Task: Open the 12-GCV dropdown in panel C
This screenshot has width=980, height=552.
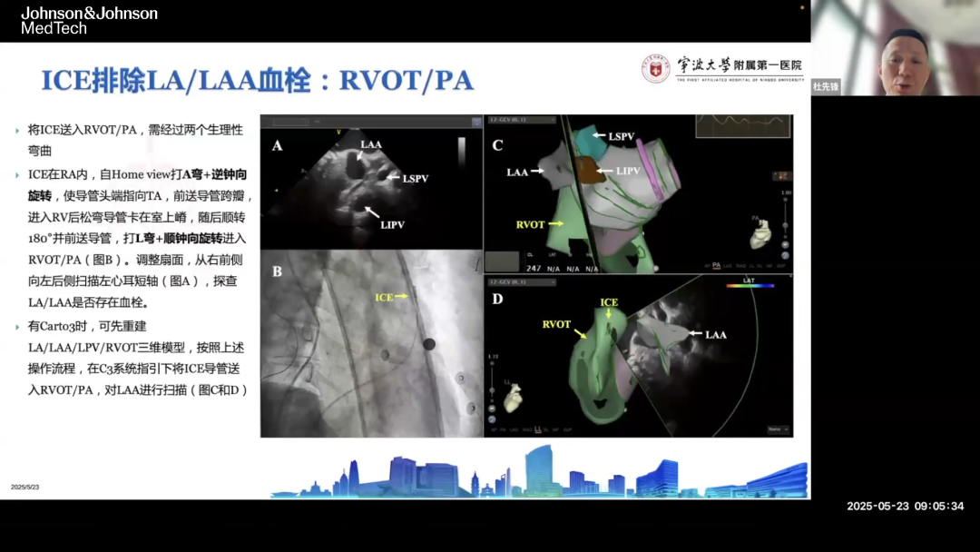Action: click(x=522, y=120)
